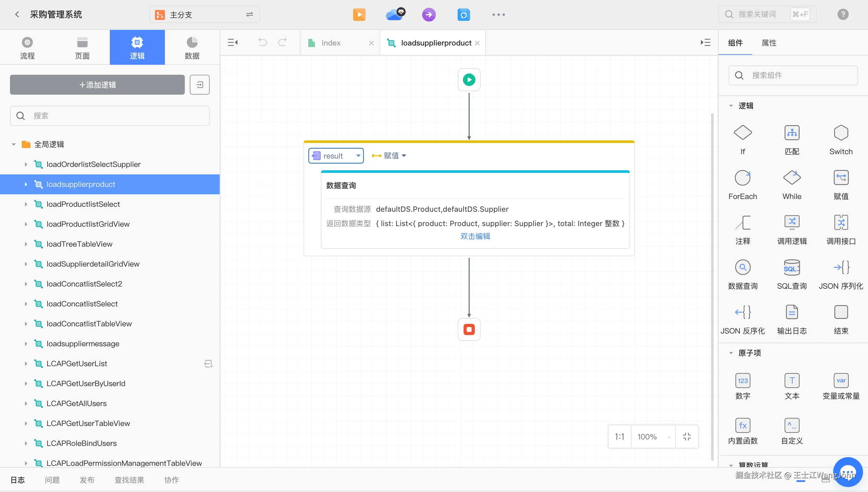Switch to the 属性 tab
868x492 pixels.
click(x=768, y=43)
